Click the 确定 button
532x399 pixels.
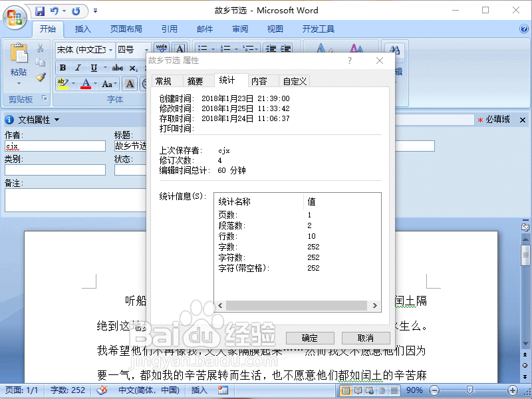pos(310,338)
